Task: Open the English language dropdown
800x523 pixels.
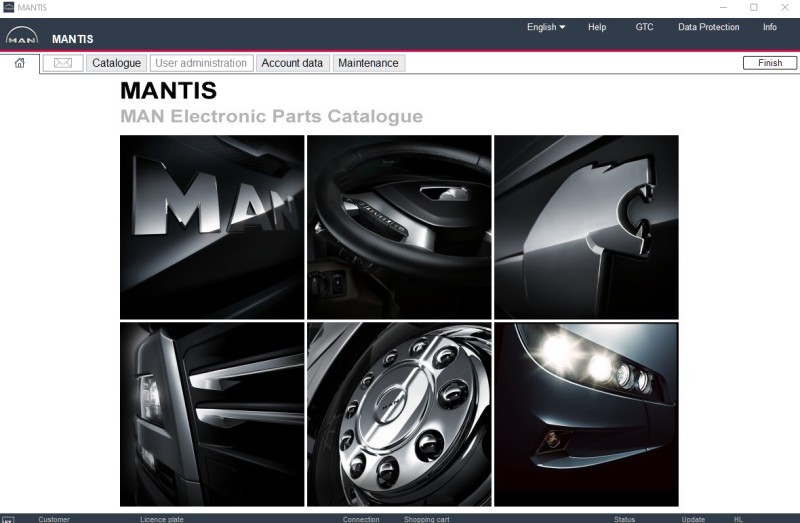Action: (x=546, y=27)
